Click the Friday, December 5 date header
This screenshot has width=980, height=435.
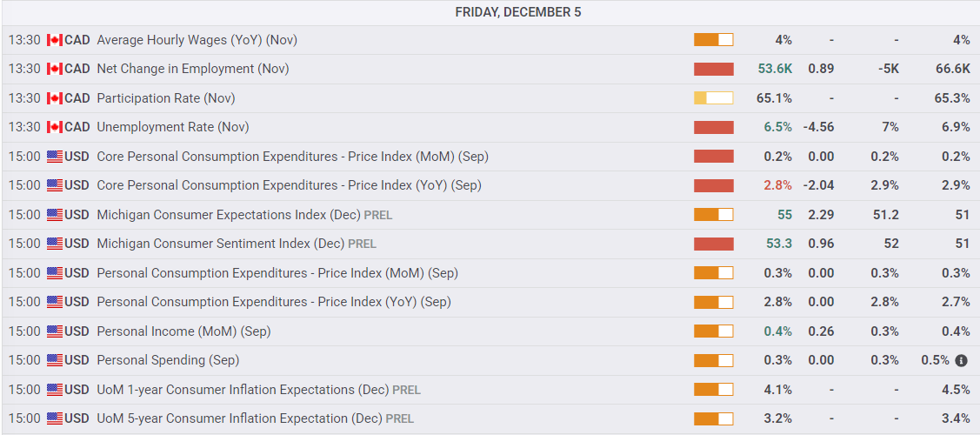point(517,12)
